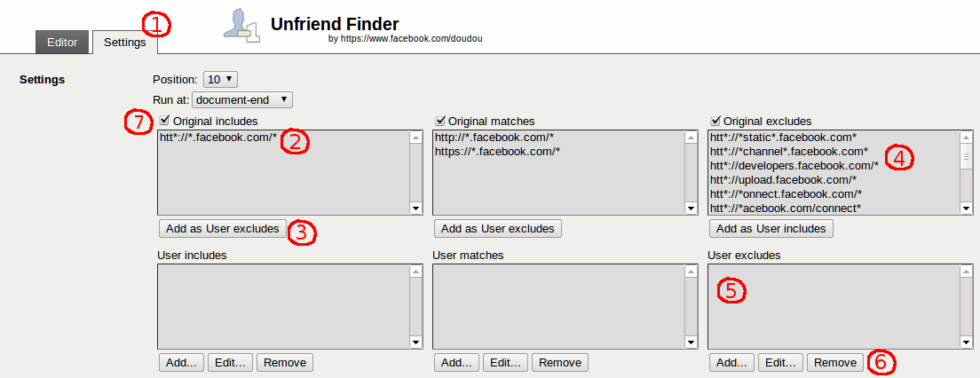The image size is (980, 378).
Task: Expand the Run at dropdown
Action: 241,100
